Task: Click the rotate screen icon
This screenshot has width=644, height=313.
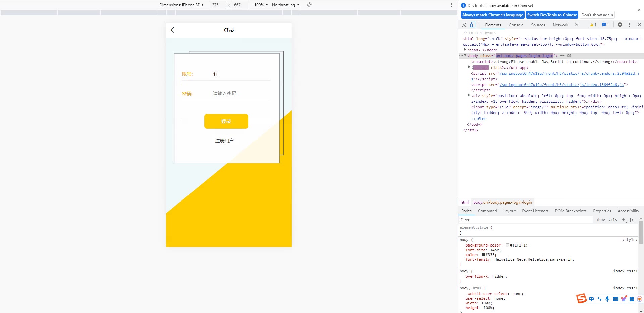Action: (x=309, y=5)
